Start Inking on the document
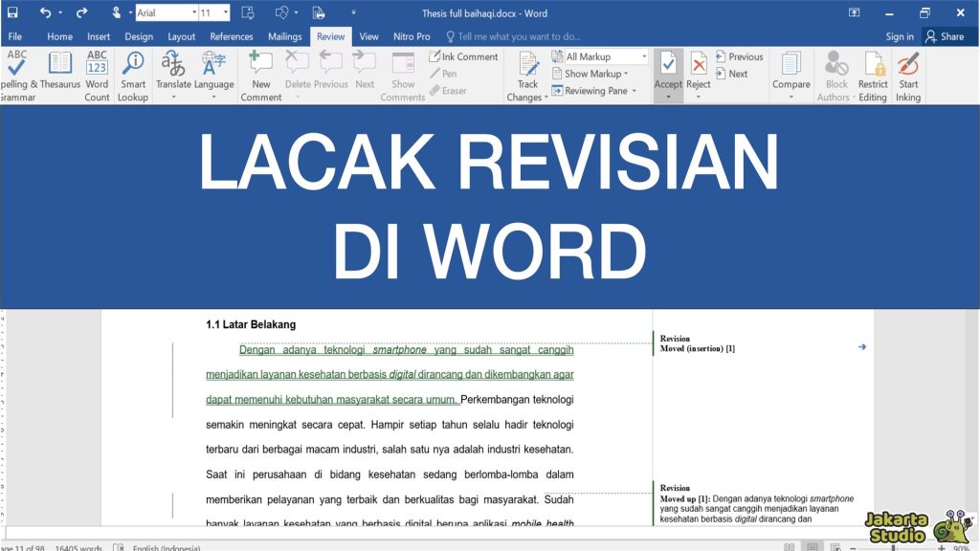980x551 pixels. (908, 76)
